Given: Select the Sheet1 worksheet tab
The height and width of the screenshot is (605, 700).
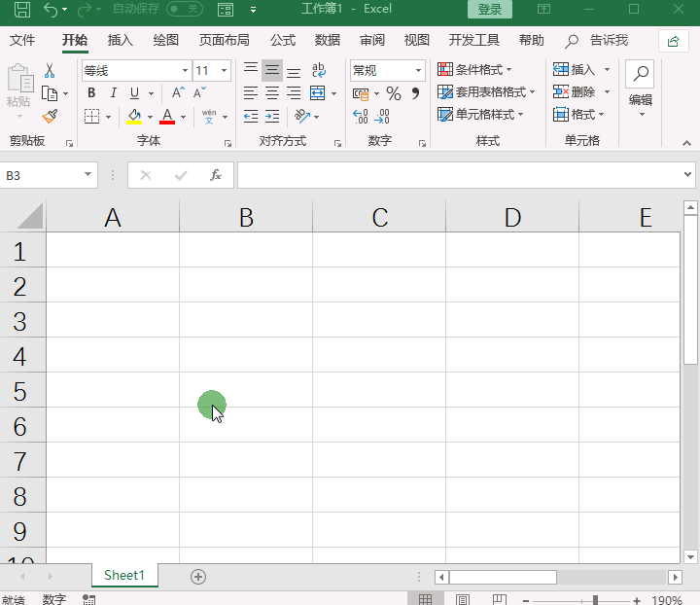Looking at the screenshot, I should click(x=123, y=575).
